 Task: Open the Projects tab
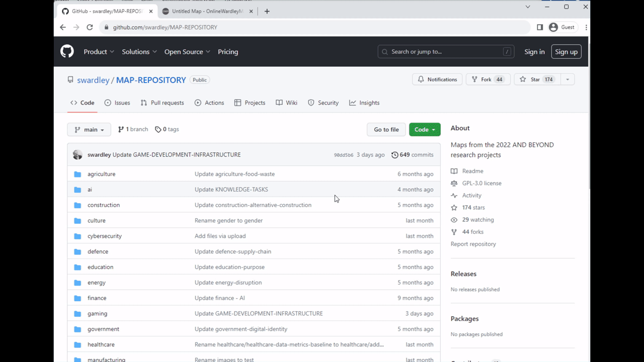pyautogui.click(x=250, y=103)
